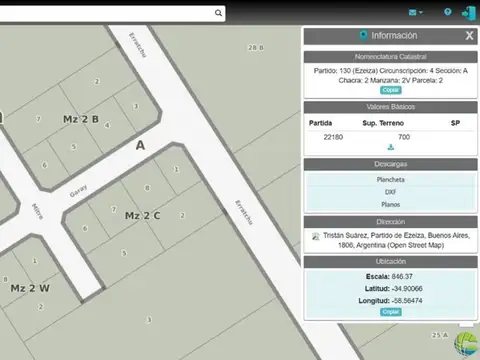
Task: Click parcel 5 in Mz 2 C
Action: tap(124, 253)
